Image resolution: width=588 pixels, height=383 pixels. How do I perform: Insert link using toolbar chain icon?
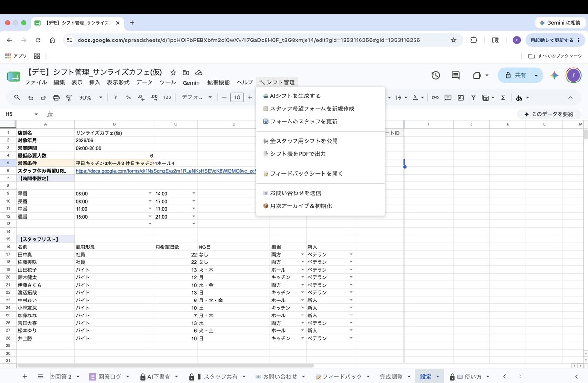pos(435,97)
